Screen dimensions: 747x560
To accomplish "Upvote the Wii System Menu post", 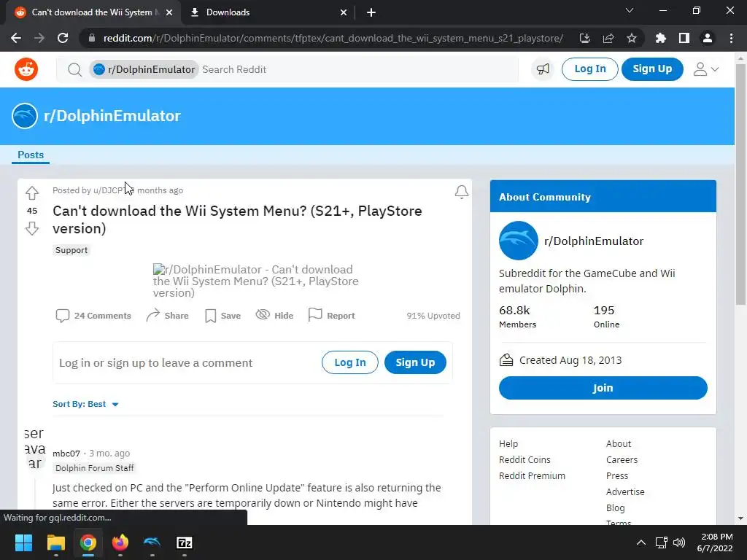I will click(x=32, y=192).
